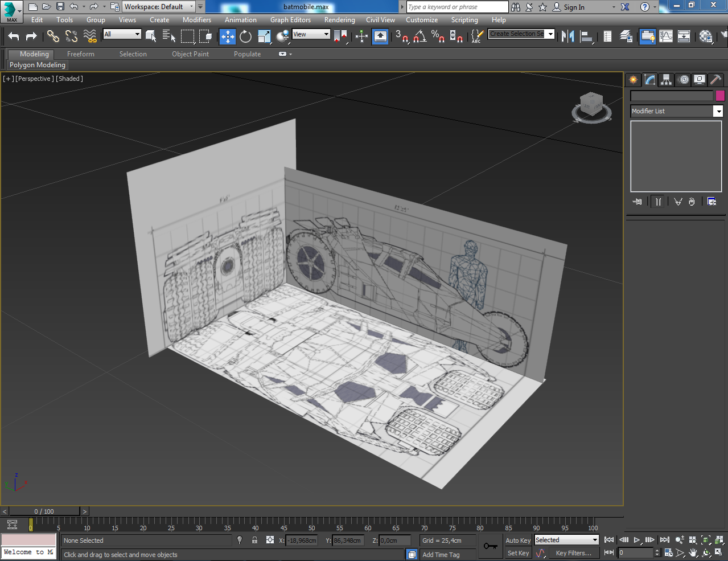Screen dimensions: 728x561
Task: Click the Shaded viewport label
Action: pyautogui.click(x=69, y=79)
